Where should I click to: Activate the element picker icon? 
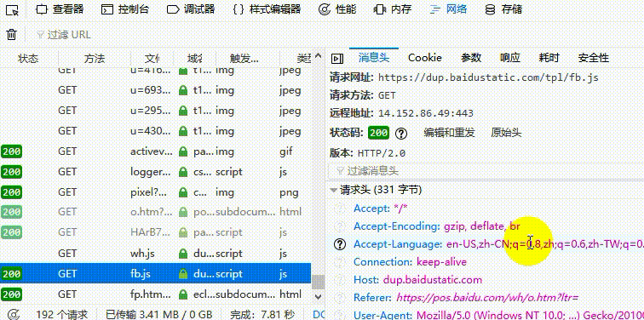tap(13, 10)
